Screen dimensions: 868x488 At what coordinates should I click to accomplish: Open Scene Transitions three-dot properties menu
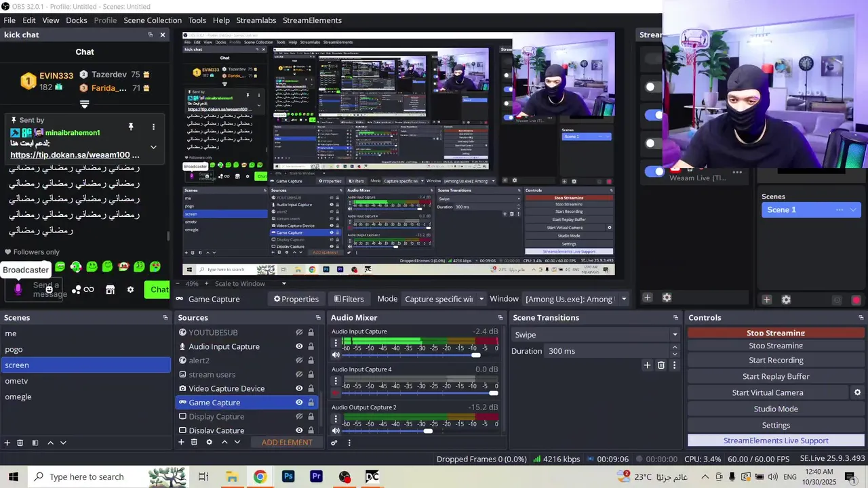[674, 365]
